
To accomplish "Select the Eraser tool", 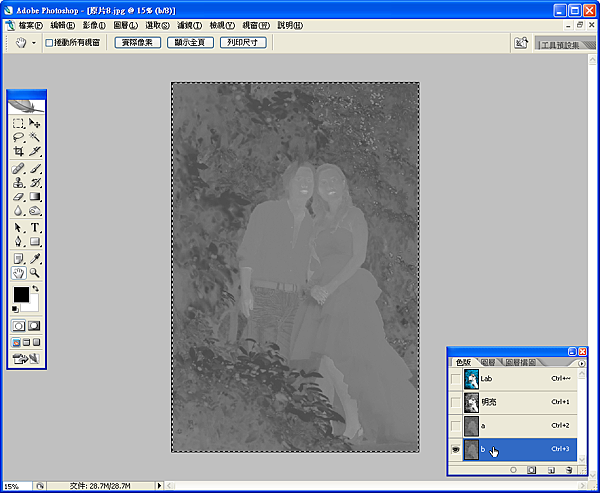I will tap(18, 197).
